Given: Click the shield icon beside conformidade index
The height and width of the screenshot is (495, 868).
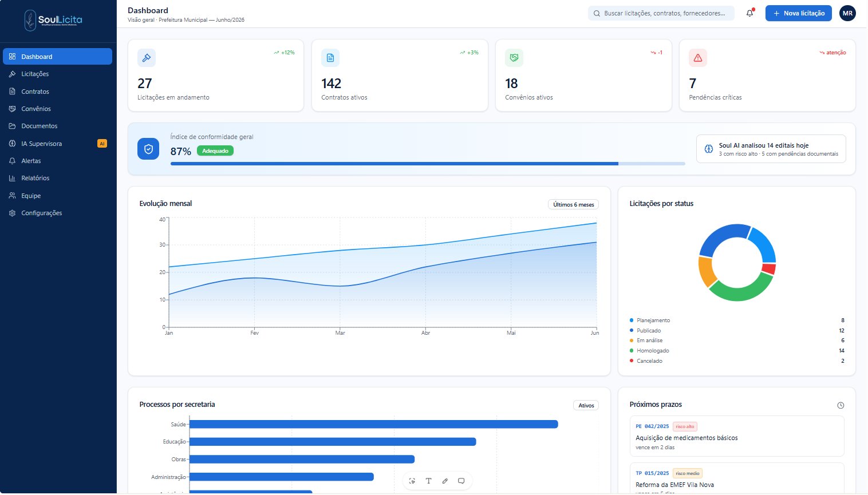Looking at the screenshot, I should point(148,149).
